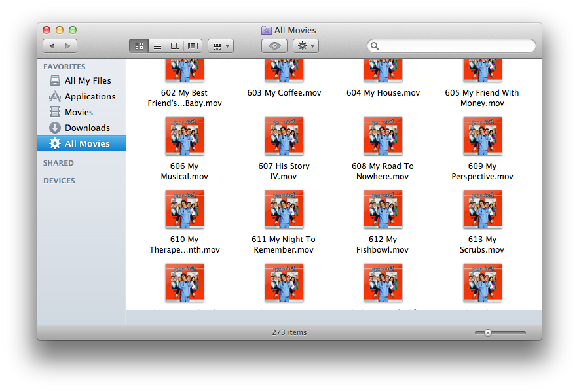The width and height of the screenshot is (579, 392).
Task: Click the SHARED sidebar heading
Action: point(58,163)
